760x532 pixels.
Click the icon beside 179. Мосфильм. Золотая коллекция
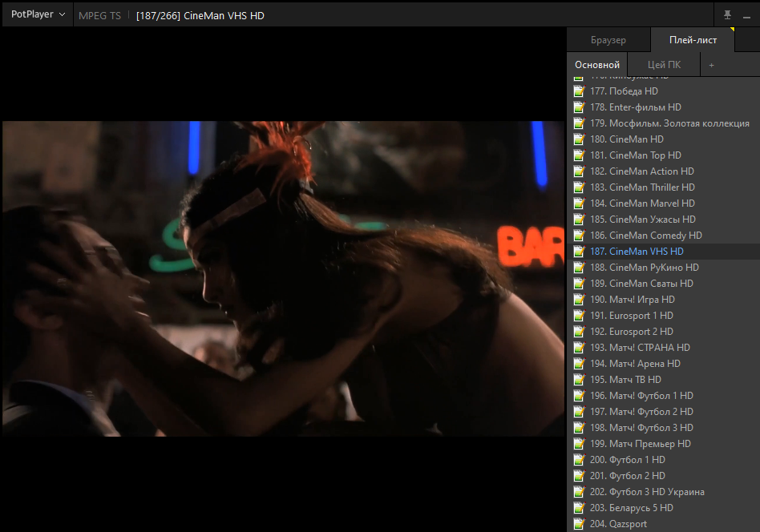[x=579, y=123]
